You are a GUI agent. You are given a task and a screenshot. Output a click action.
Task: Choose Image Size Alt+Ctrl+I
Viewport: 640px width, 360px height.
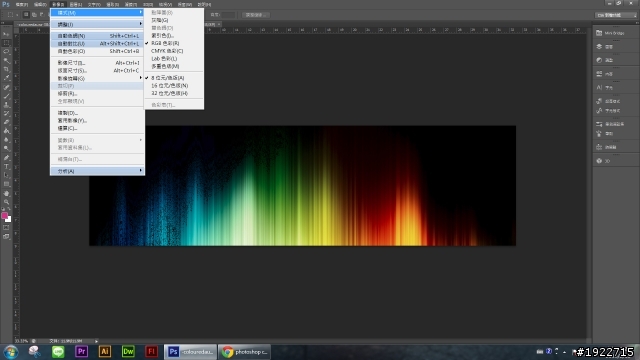pyautogui.click(x=98, y=63)
